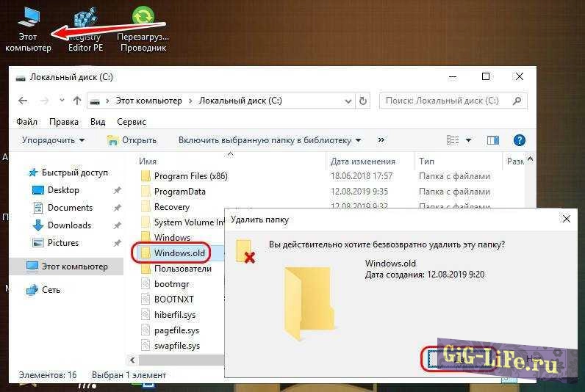Select the swapfile.sys file
Screen dimensions: 585x392
171,346
